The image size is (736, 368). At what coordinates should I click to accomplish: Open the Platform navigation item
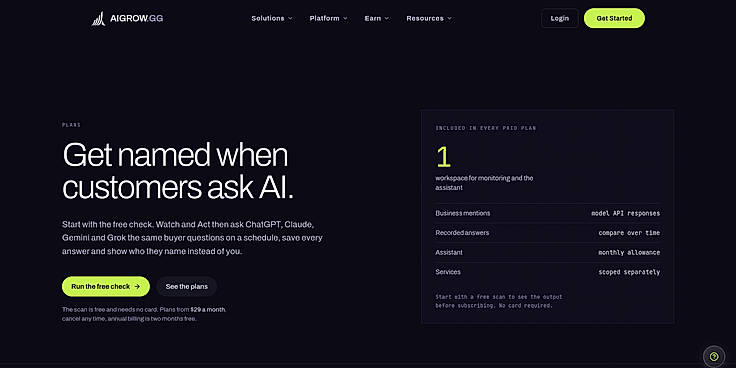click(x=329, y=18)
